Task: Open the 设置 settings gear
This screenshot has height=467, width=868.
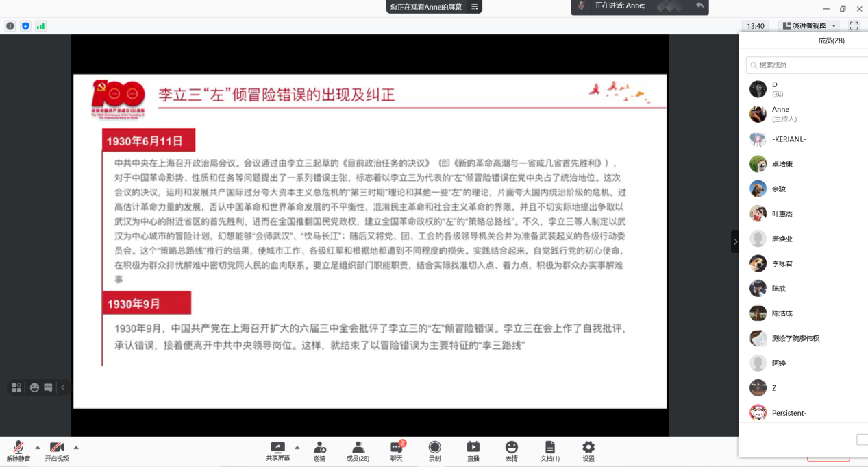Action: (588, 448)
